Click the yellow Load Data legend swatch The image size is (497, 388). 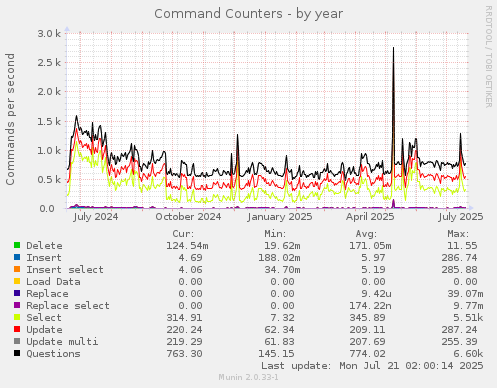point(17,281)
